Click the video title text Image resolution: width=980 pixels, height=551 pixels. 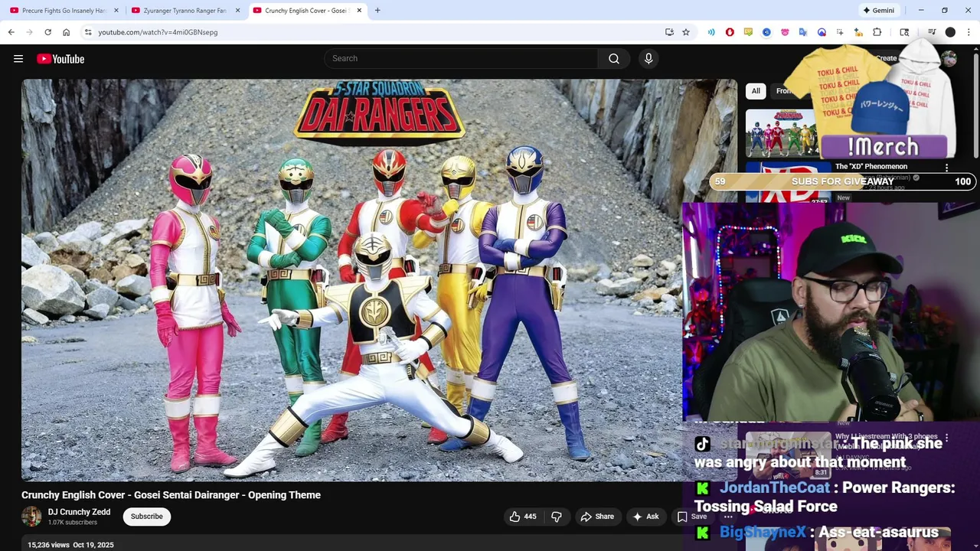171,495
